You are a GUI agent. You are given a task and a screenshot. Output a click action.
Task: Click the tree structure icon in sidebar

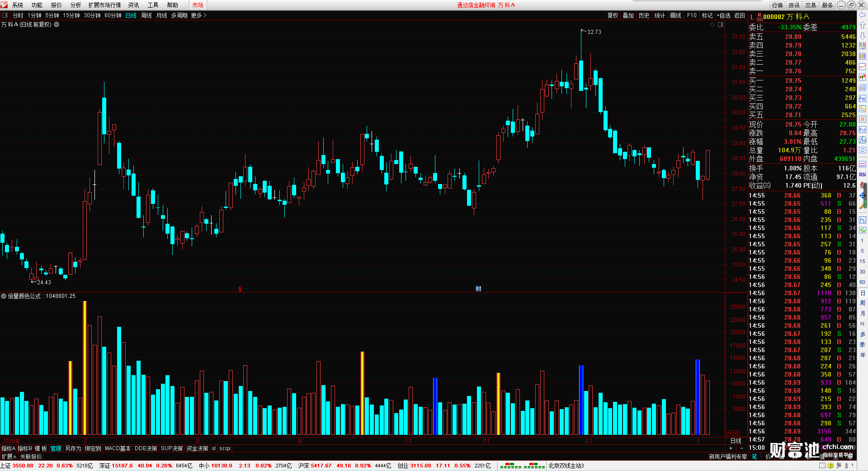(x=863, y=108)
